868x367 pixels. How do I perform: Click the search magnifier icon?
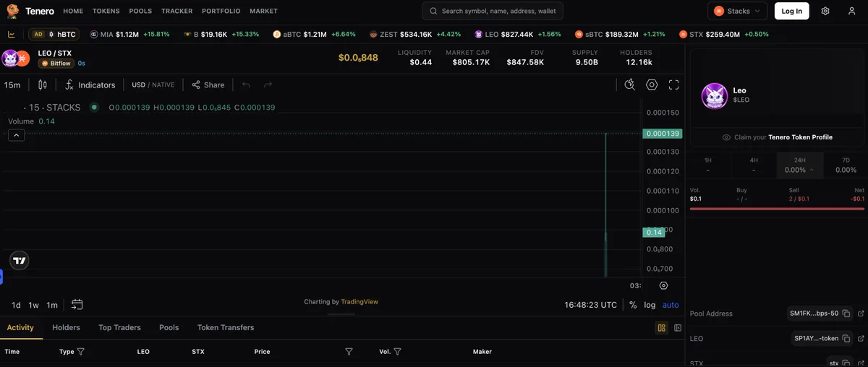[x=433, y=11]
